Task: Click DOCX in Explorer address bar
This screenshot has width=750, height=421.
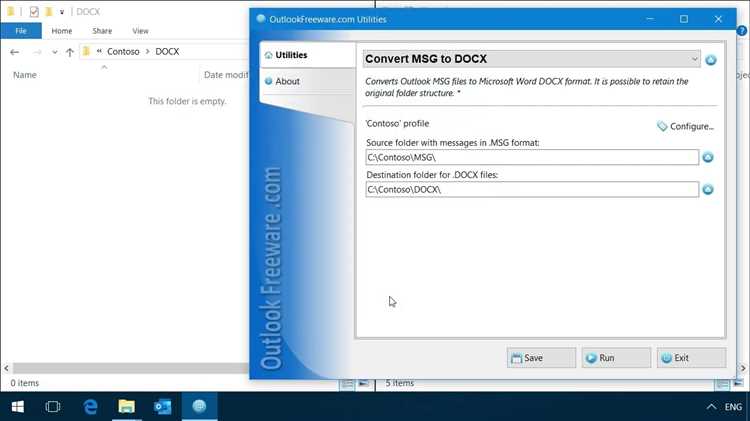Action: point(167,52)
